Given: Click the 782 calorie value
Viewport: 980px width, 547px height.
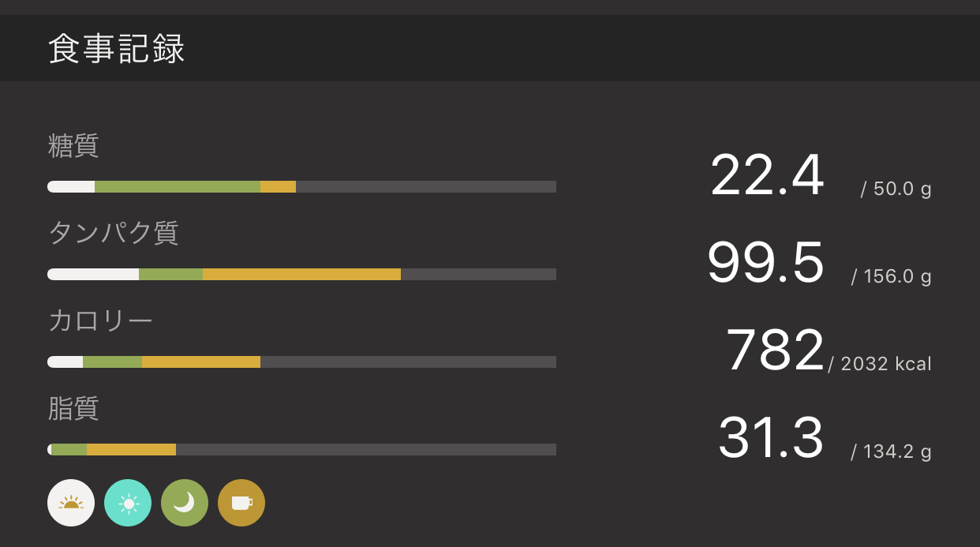Looking at the screenshot, I should [x=775, y=350].
